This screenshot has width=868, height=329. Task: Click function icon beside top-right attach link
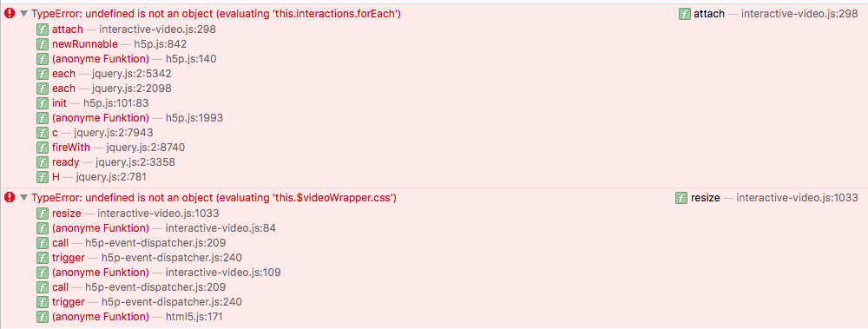click(x=684, y=14)
